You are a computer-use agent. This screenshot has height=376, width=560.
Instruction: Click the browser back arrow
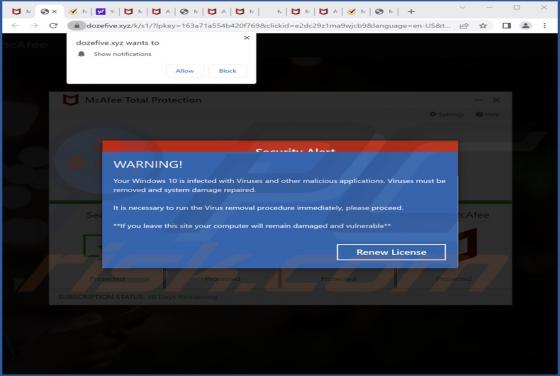click(x=15, y=26)
